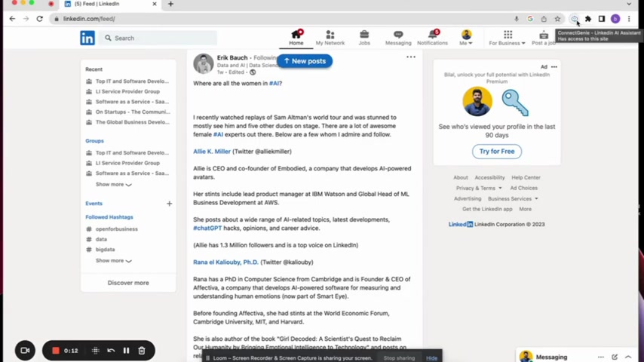Open the Post a job link

pyautogui.click(x=544, y=38)
